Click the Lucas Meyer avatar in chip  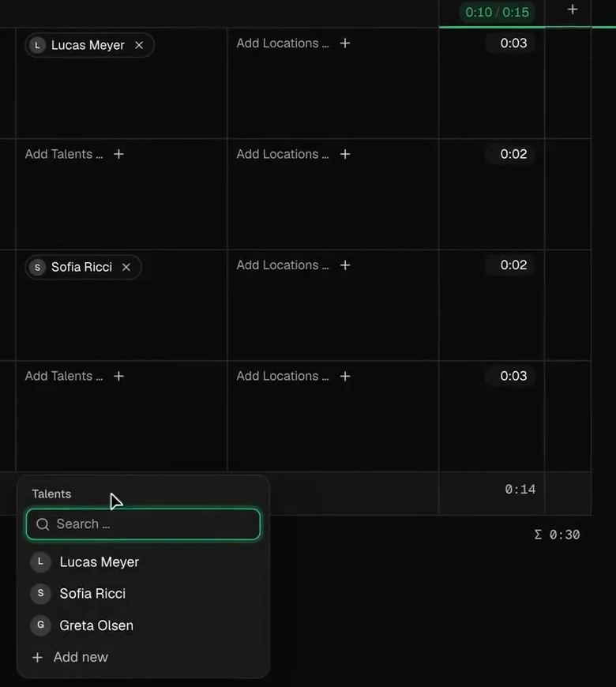pos(38,45)
